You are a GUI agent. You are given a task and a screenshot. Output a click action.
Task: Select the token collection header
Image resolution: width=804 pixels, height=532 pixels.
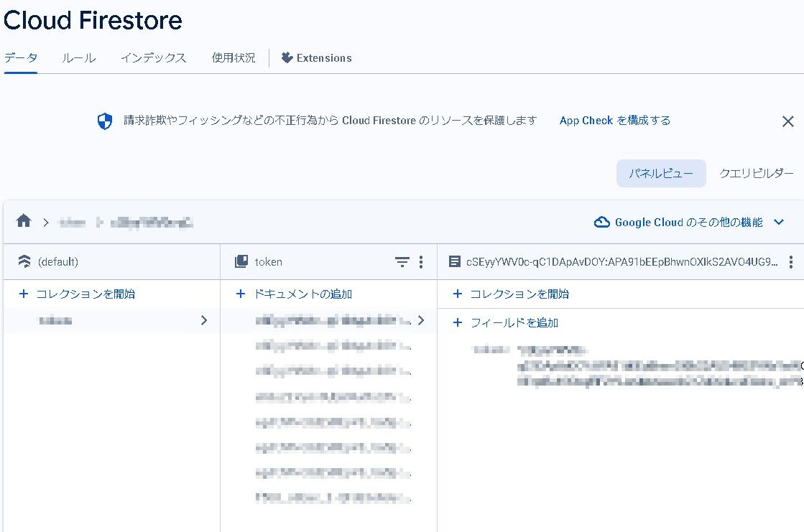tap(269, 262)
